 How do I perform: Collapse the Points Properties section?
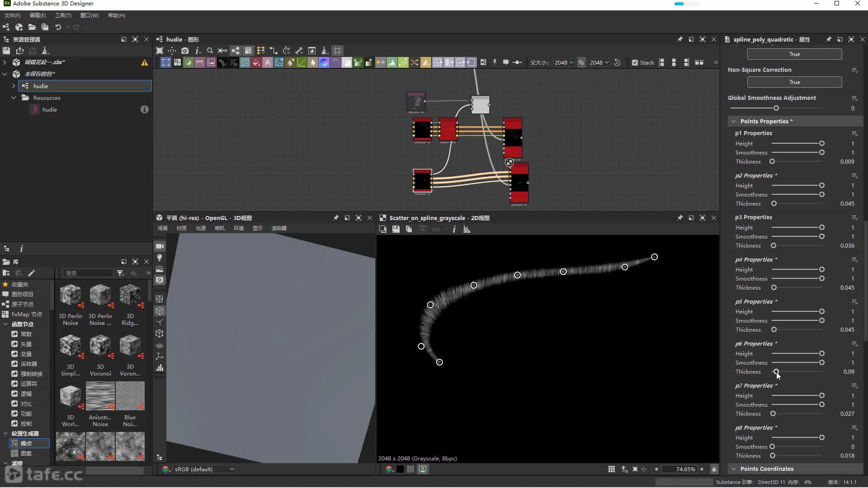coord(734,122)
